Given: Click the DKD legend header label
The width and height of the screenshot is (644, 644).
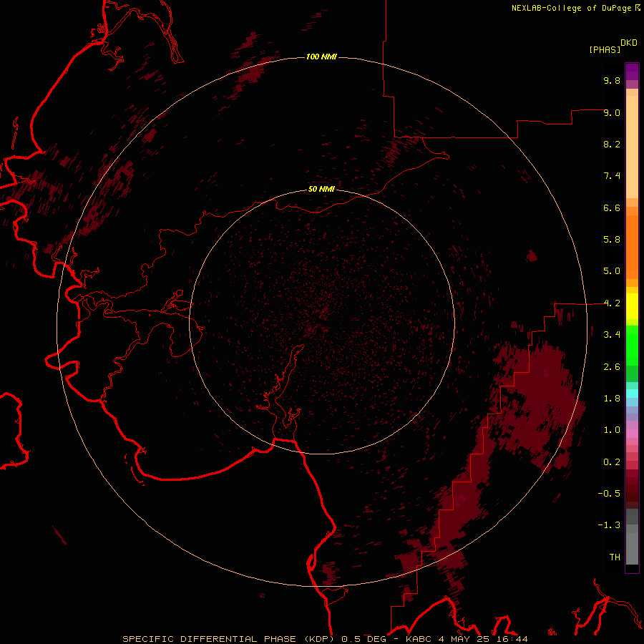Looking at the screenshot, I should [629, 43].
